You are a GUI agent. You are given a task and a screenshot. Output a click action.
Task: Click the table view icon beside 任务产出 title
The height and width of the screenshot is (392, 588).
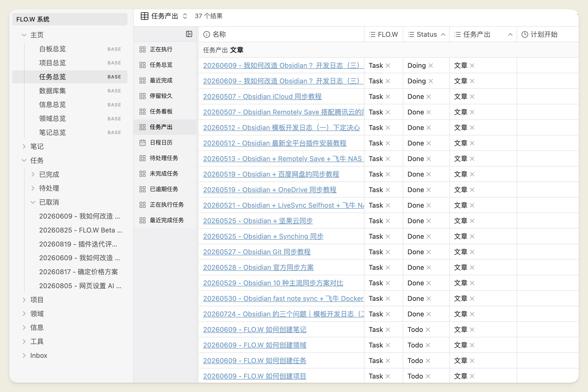point(144,16)
